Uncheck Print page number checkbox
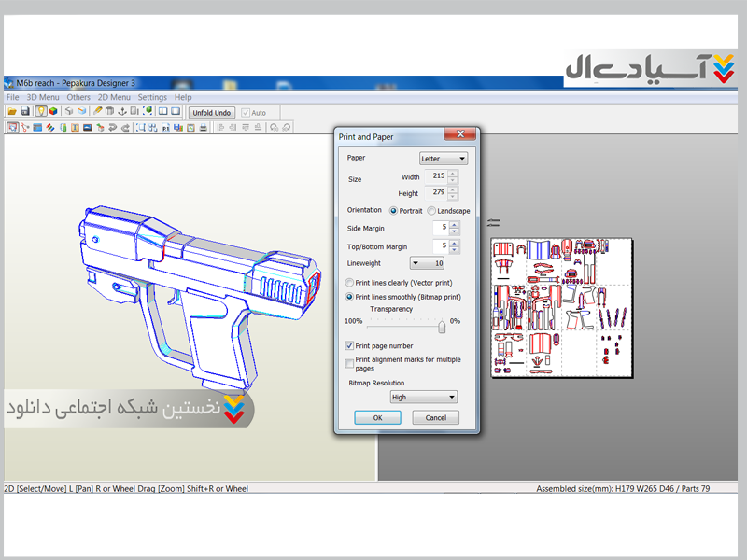This screenshot has width=747, height=560. [x=350, y=346]
